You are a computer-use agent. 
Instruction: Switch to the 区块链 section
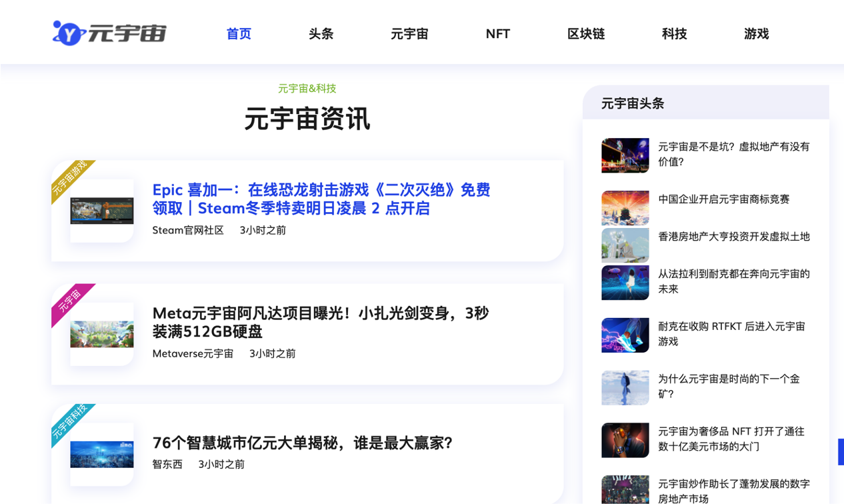click(586, 34)
